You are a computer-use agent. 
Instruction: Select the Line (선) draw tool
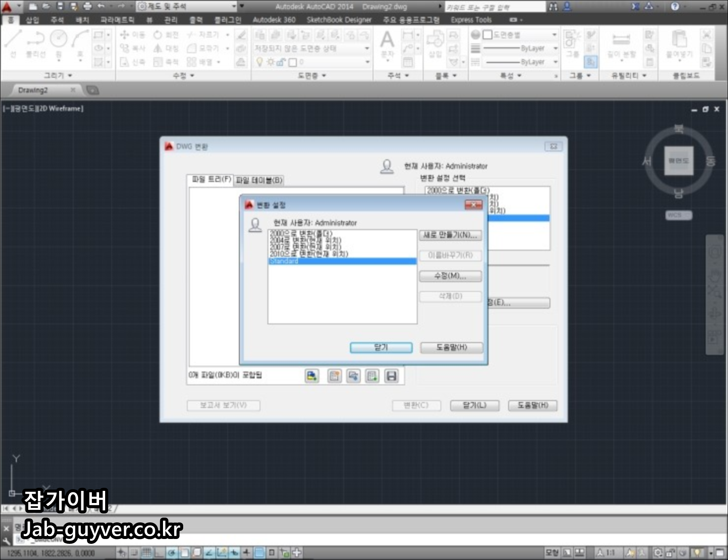13,43
